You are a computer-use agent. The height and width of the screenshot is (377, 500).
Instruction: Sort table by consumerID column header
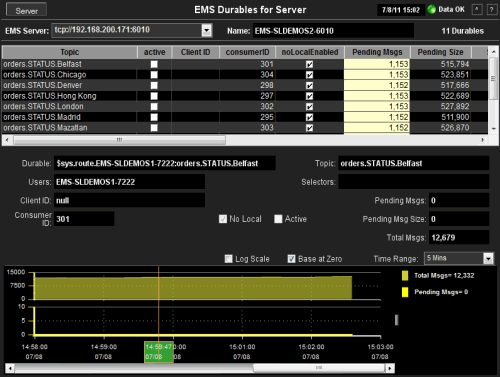click(x=247, y=52)
